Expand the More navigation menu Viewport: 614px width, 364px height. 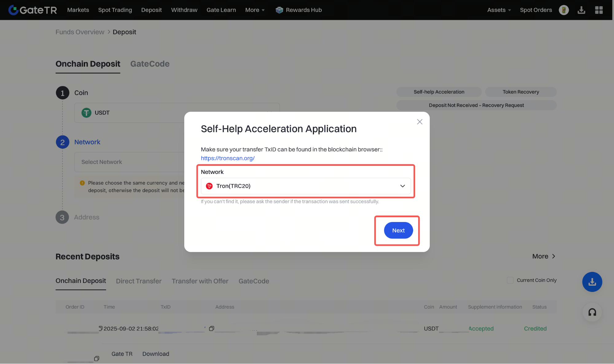[255, 10]
